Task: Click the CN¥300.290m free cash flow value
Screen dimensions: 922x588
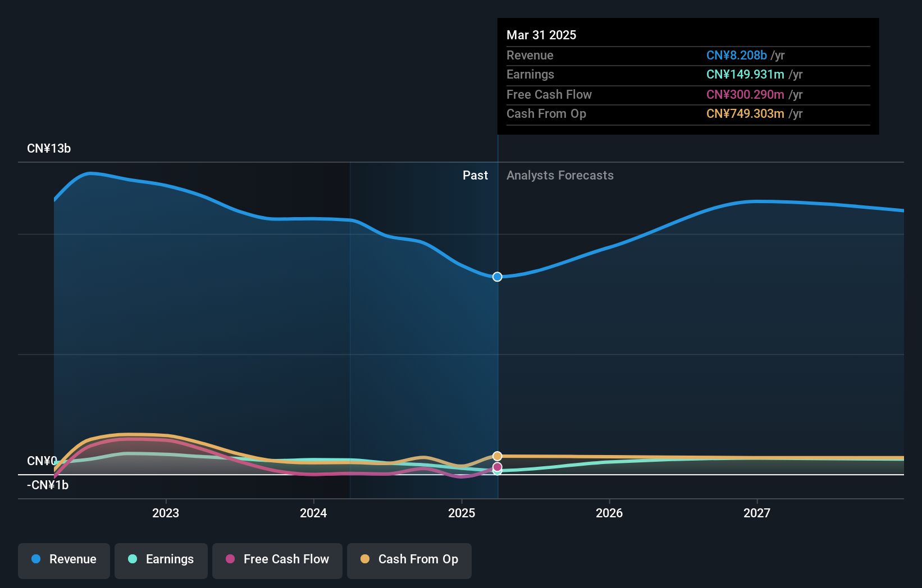Action: click(745, 94)
